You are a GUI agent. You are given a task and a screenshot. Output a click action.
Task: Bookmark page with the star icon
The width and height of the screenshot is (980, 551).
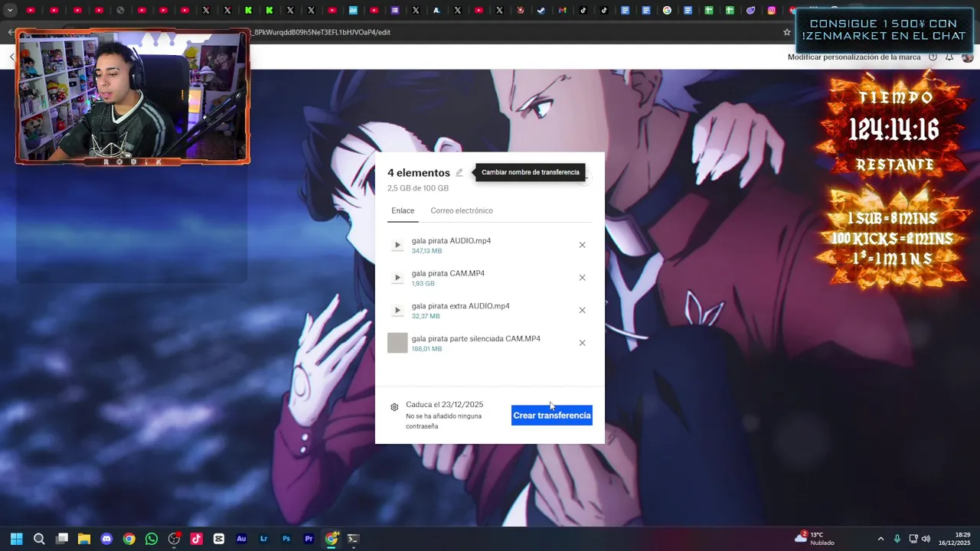786,32
